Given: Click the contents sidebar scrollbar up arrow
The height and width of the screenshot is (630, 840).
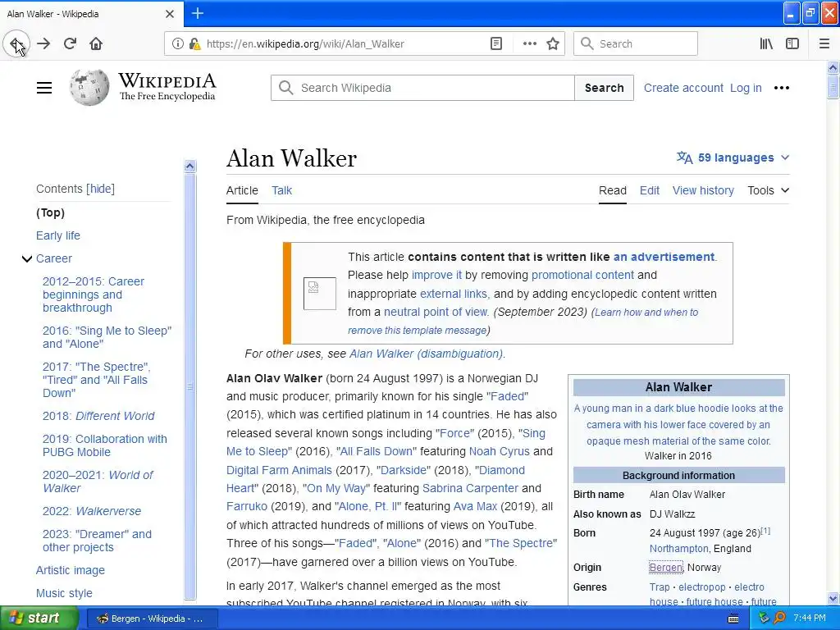Looking at the screenshot, I should point(189,166).
